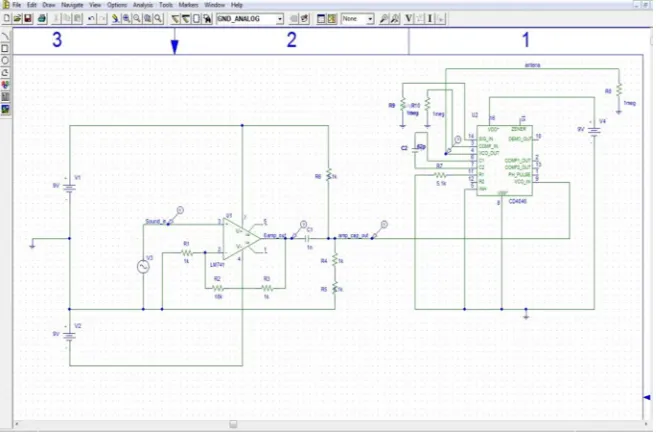Zoom out with the minus magnifier
The width and height of the screenshot is (656, 436).
point(137,19)
